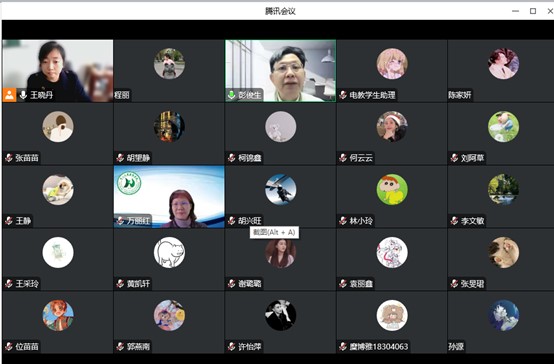Click the 截图(Alt + A) tooltip

pyautogui.click(x=274, y=232)
